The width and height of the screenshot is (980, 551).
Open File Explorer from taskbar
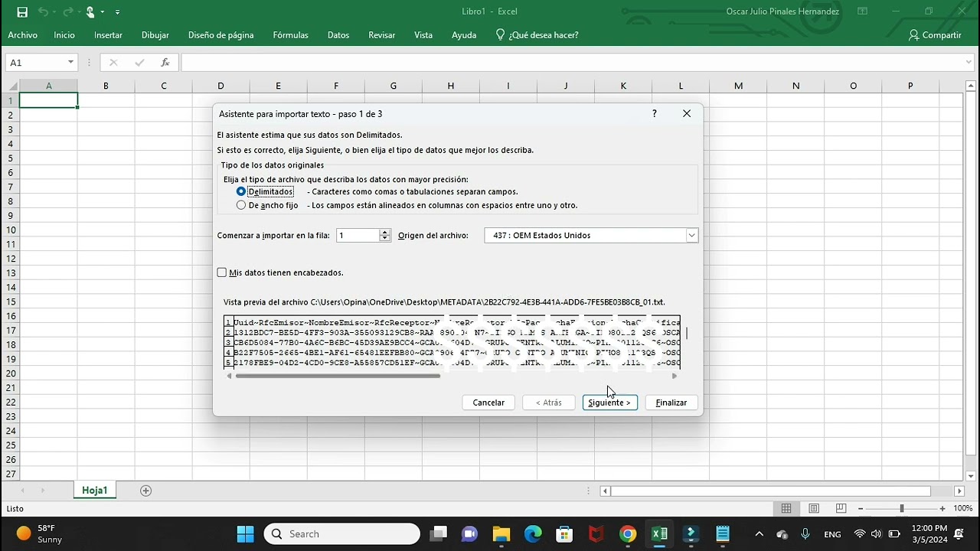click(x=501, y=534)
